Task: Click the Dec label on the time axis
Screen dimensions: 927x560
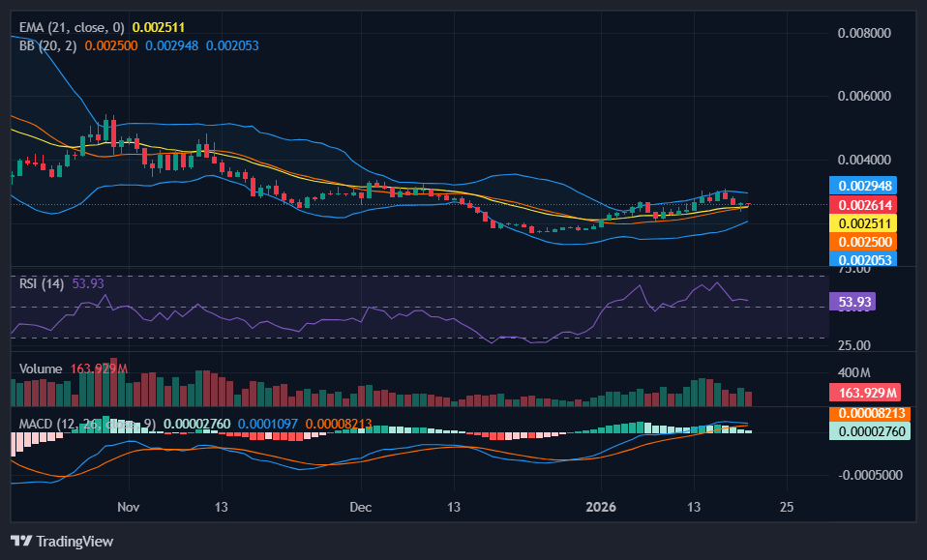Action: (361, 507)
